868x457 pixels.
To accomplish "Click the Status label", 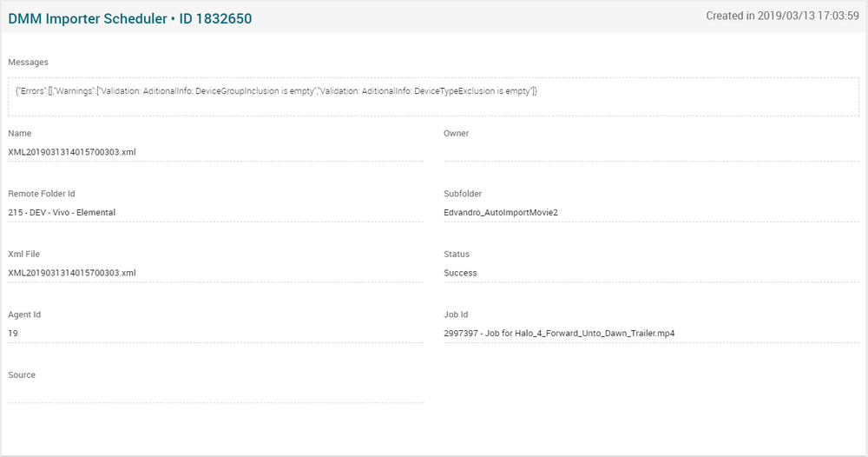I will tap(457, 255).
